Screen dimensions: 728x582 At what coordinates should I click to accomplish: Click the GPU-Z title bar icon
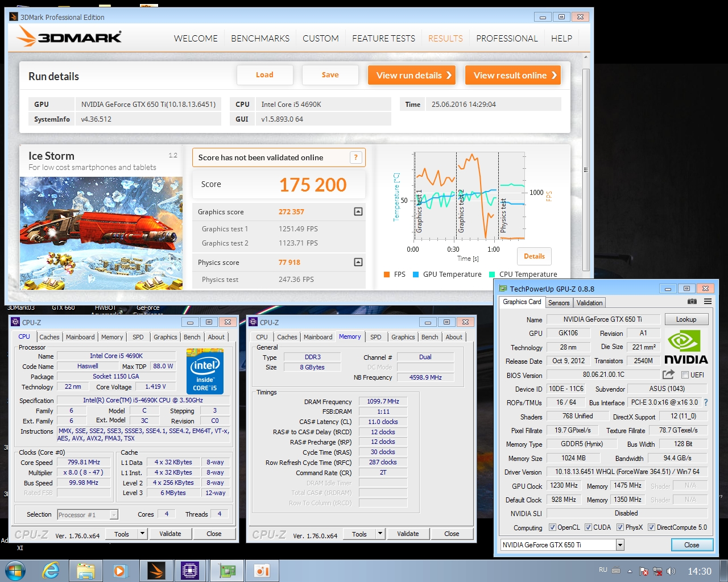pos(503,289)
